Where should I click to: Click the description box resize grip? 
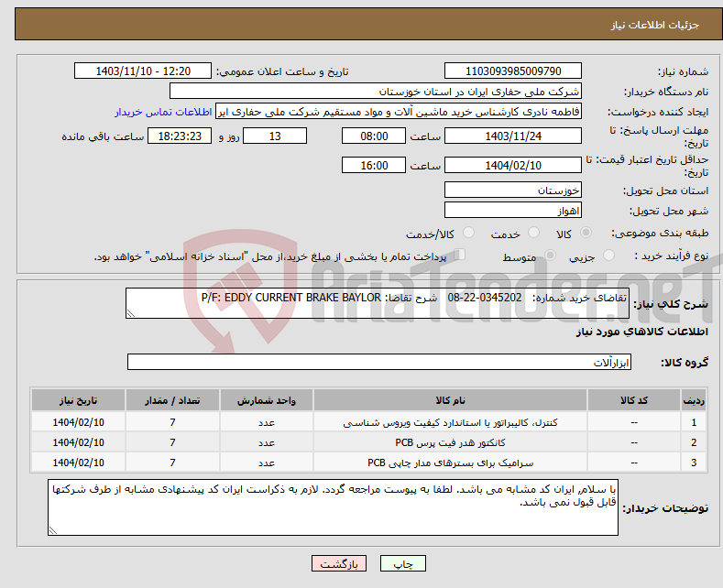click(131, 313)
